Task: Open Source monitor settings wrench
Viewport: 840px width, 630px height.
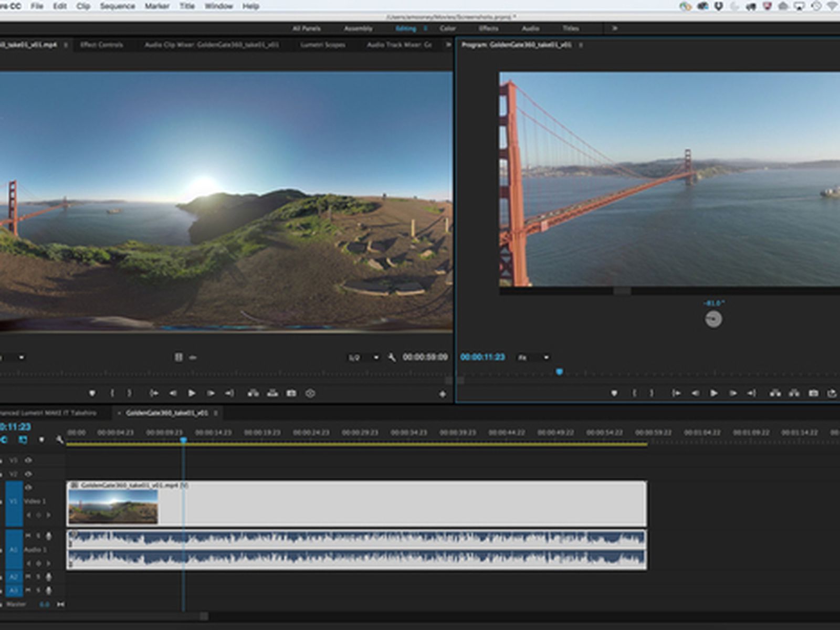Action: 392,357
